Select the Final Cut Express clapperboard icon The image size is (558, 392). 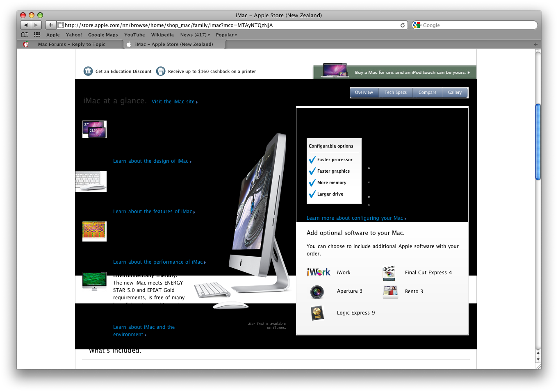[x=389, y=273]
